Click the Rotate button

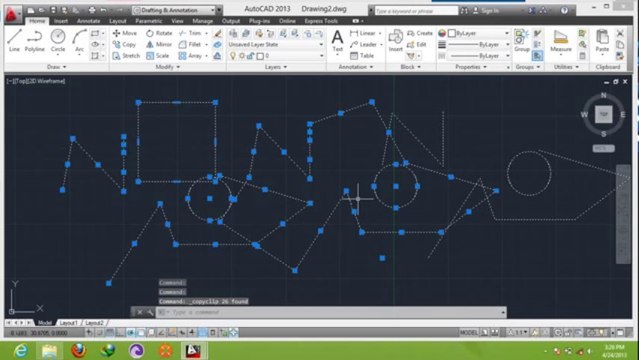(x=159, y=33)
